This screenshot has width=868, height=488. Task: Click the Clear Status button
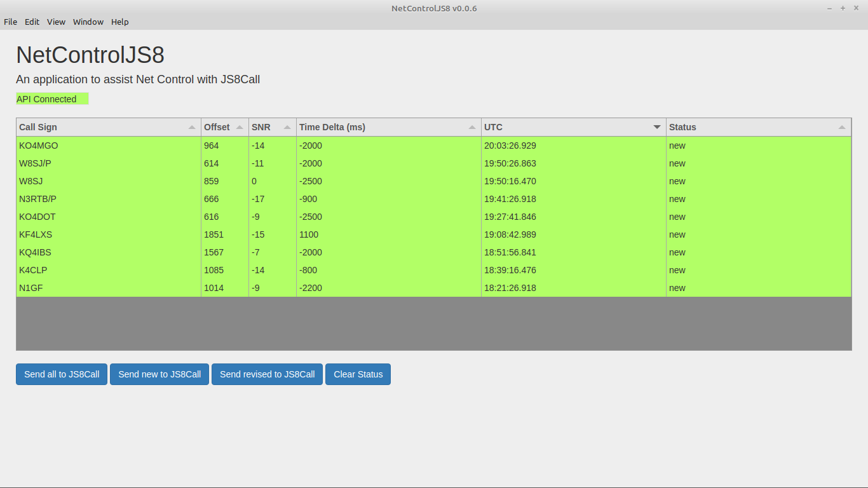(358, 374)
